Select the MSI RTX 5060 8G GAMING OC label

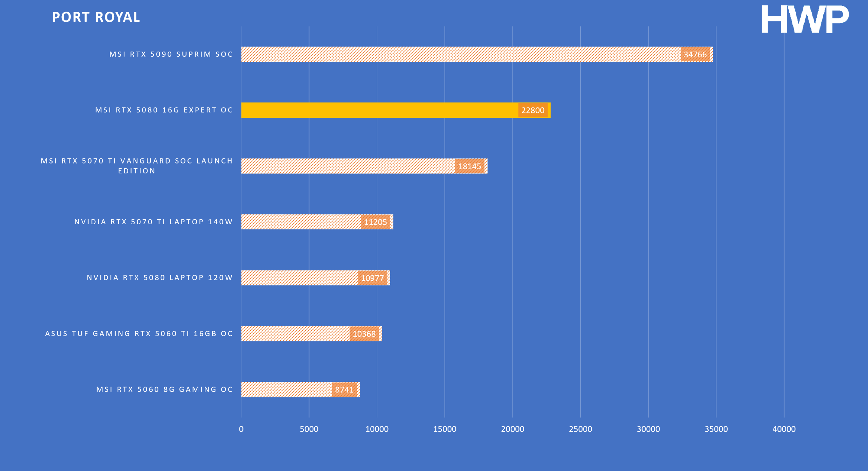165,390
